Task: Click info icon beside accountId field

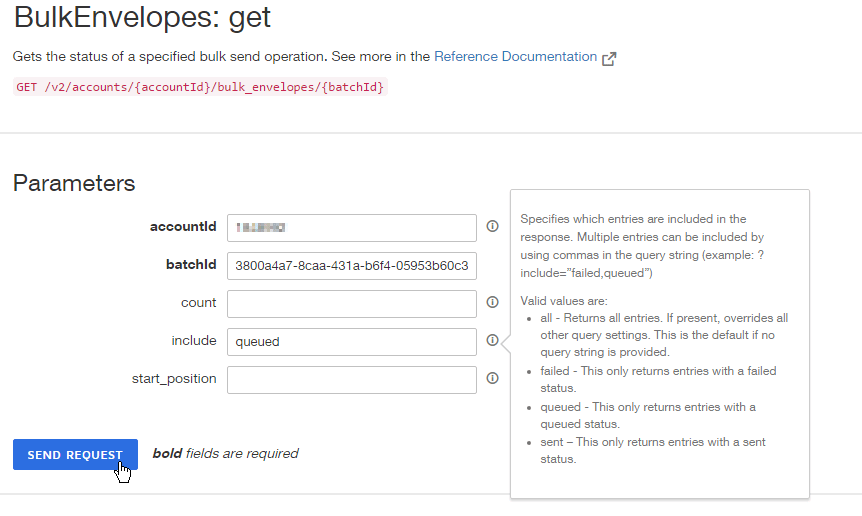Action: tap(492, 227)
